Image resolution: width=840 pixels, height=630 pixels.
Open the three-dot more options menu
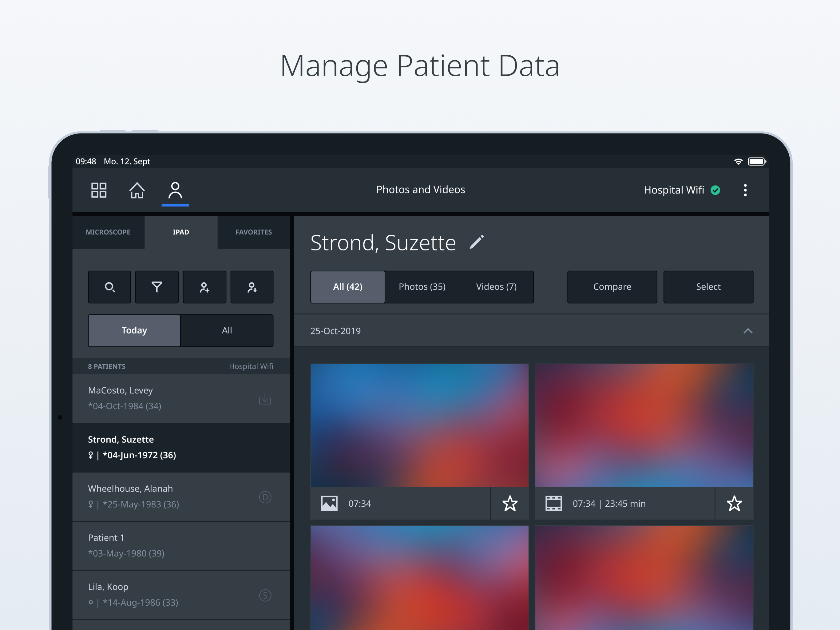tap(745, 190)
